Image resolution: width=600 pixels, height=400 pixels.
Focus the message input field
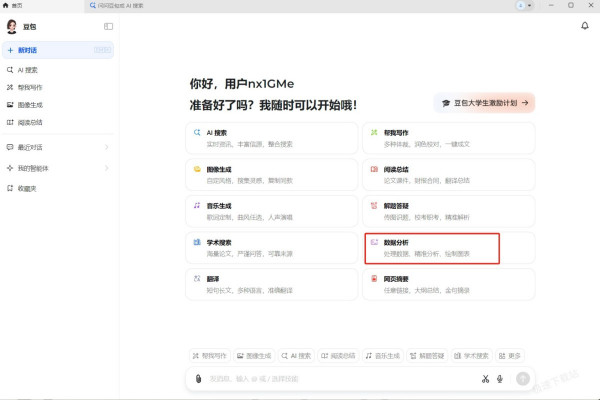tap(341, 379)
